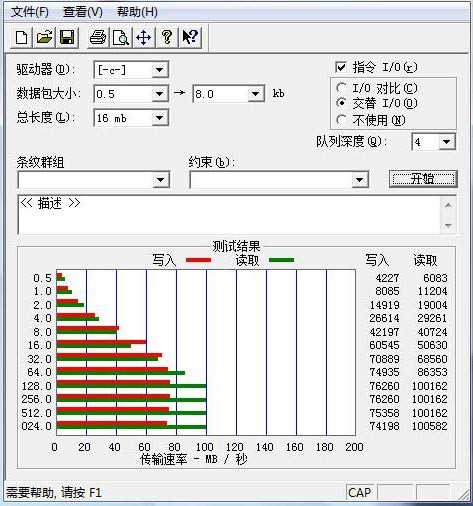Open print preview magnifier icon
The width and height of the screenshot is (473, 506).
pyautogui.click(x=121, y=37)
